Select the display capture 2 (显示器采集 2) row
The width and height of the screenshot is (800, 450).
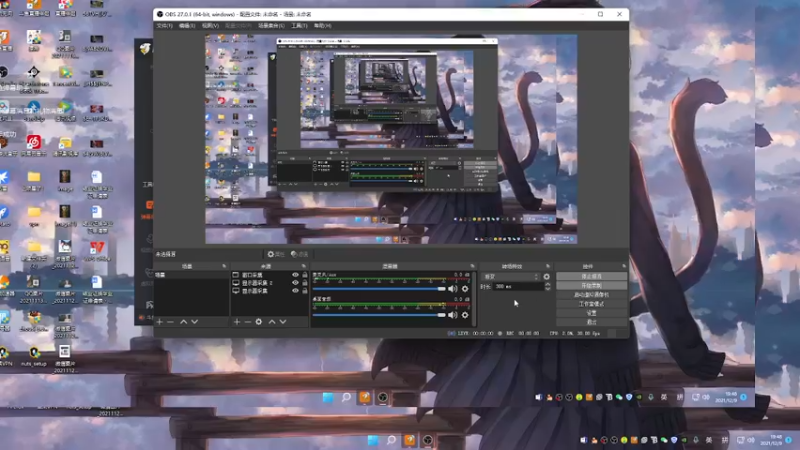point(270,283)
